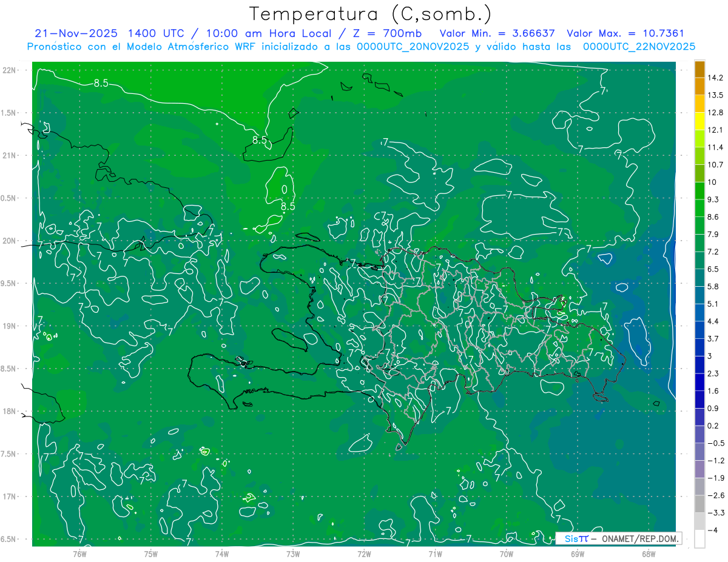Click the valid-until time 0000UTC_22NOV2025

(x=639, y=47)
